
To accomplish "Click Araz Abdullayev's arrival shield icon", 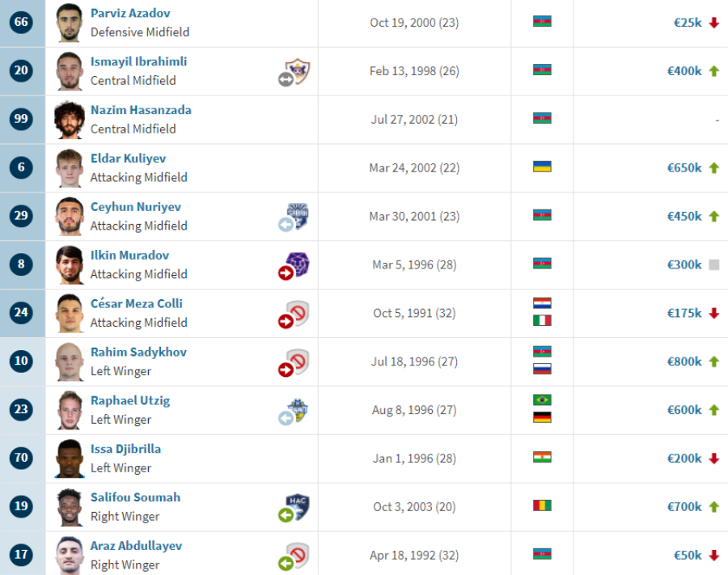I will 294,556.
